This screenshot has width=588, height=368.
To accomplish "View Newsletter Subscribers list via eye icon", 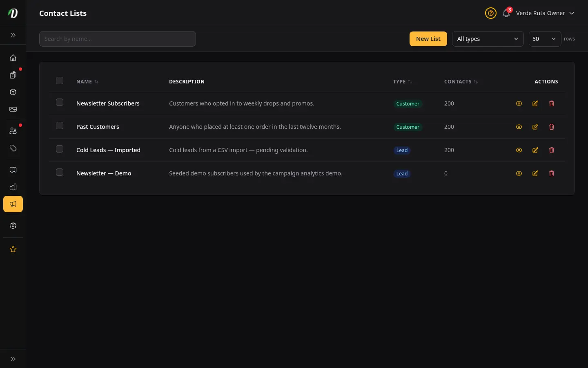I will pos(519,103).
